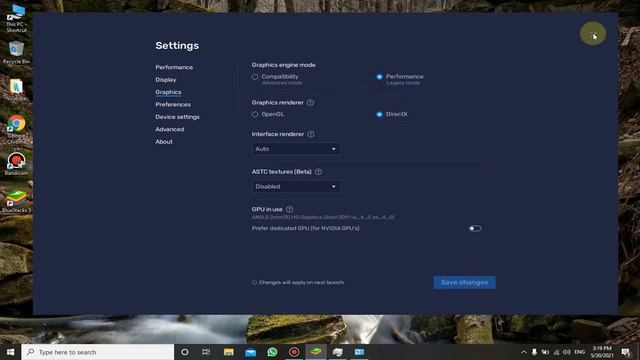Open Google Chrome desktop shortcut

(16, 129)
